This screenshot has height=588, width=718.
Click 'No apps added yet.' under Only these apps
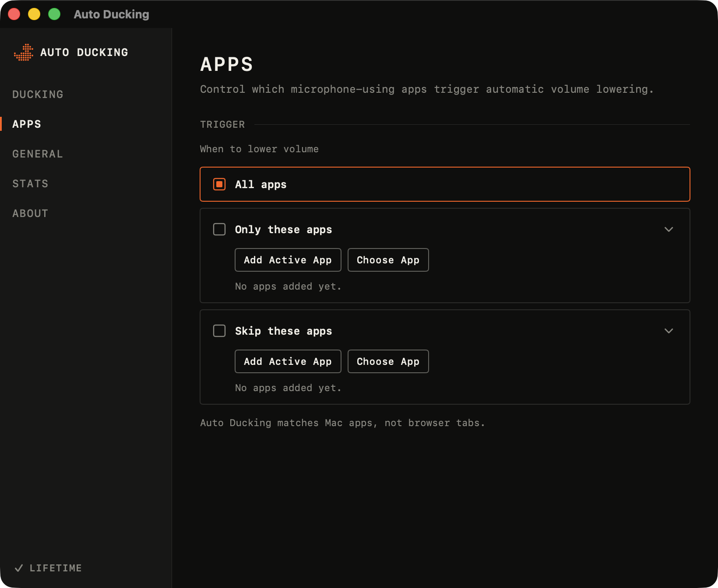[288, 287]
